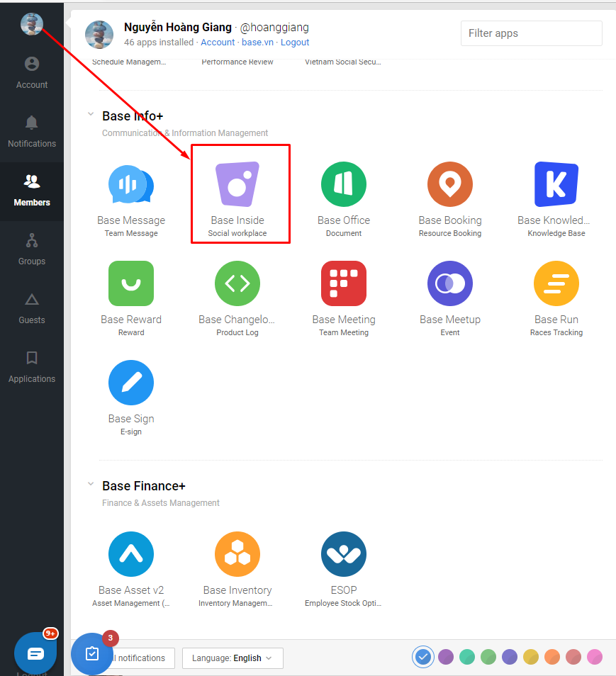
Task: Pick the indigo theme swatch
Action: tap(510, 657)
